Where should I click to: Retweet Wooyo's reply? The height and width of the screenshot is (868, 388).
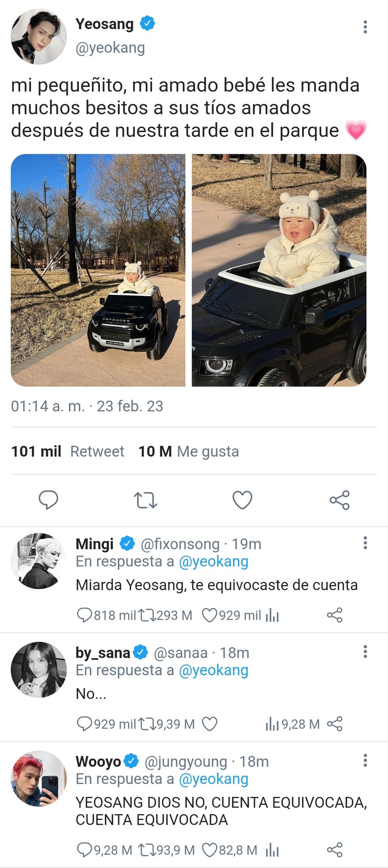coord(147,850)
